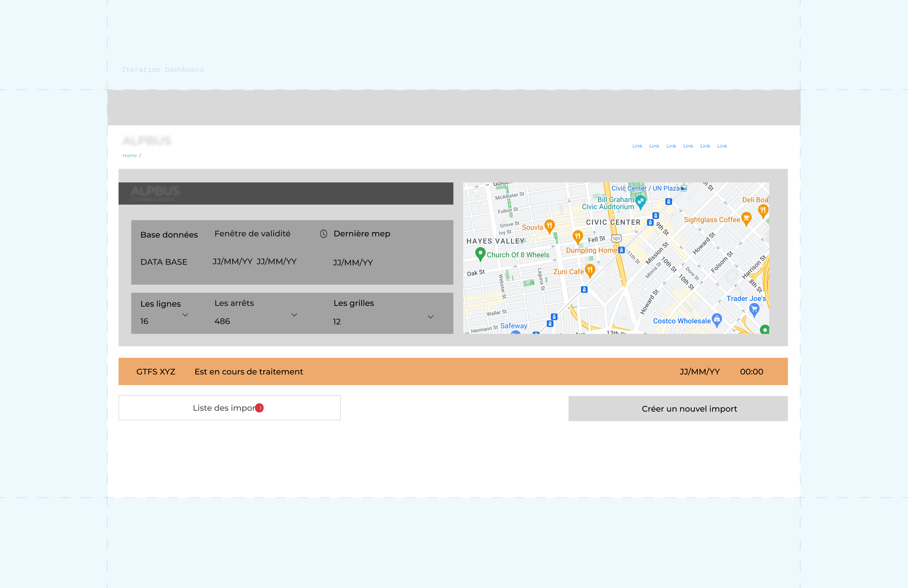The height and width of the screenshot is (588, 908).
Task: Click the clock icon beside Dernière mep
Action: (x=323, y=234)
